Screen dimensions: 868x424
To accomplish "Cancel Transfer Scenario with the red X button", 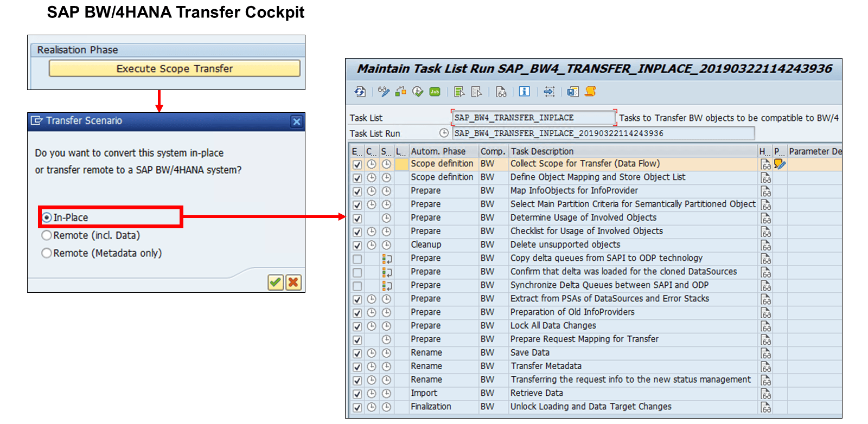I will 293,282.
